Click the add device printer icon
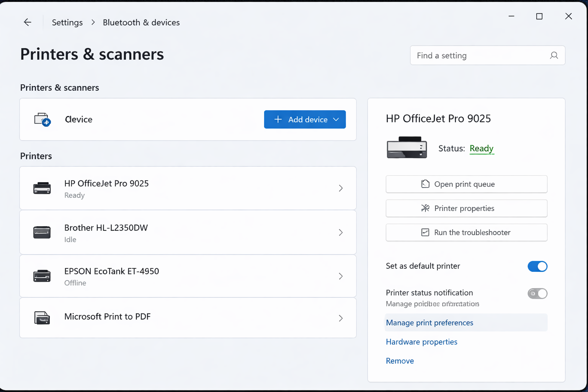This screenshot has height=392, width=588. (x=42, y=119)
